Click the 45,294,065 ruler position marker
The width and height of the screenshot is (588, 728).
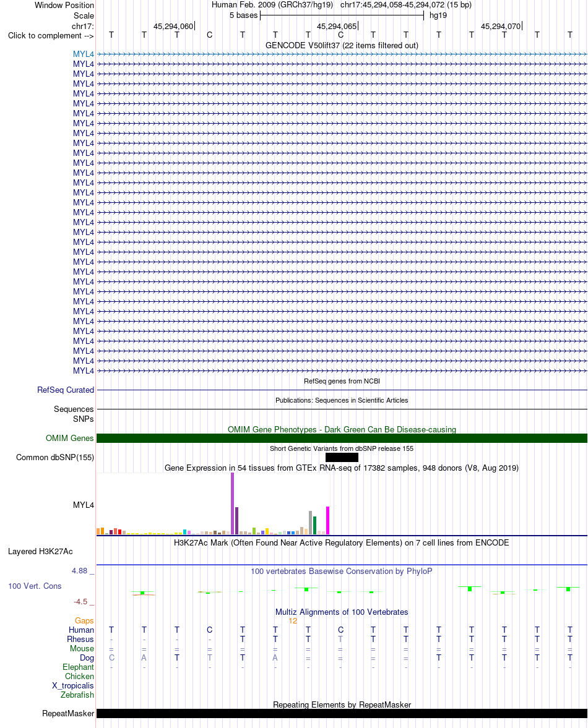pos(337,27)
